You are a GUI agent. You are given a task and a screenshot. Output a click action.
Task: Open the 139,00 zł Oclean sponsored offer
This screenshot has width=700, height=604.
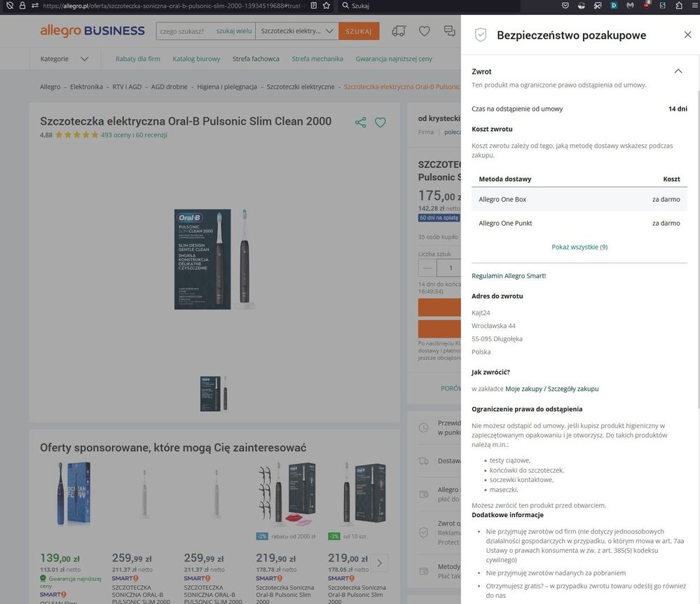(74, 493)
